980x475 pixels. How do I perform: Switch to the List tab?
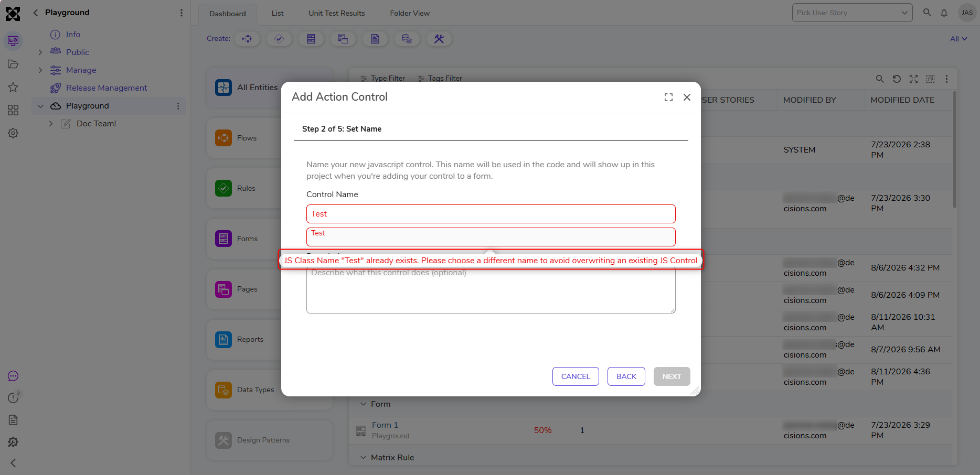pos(278,13)
